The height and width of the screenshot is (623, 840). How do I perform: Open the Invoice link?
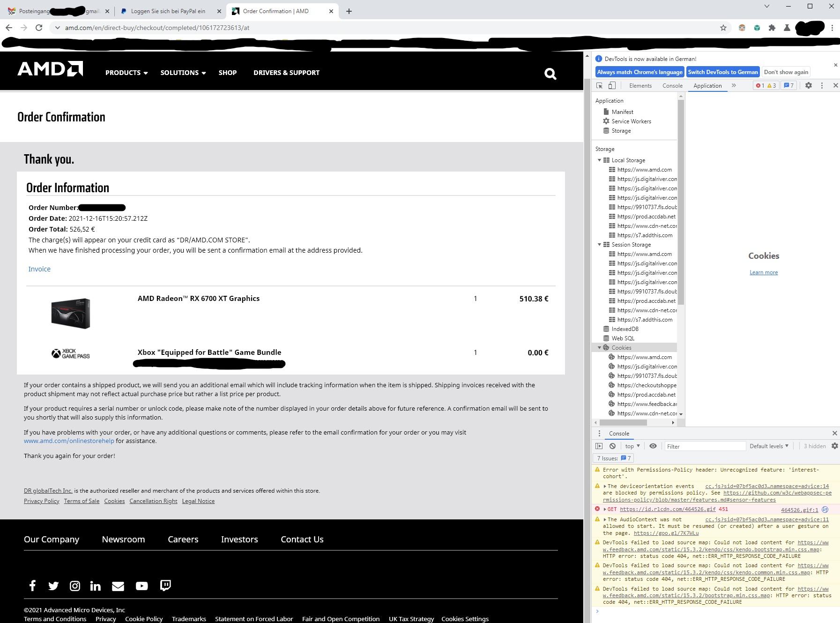coord(39,269)
